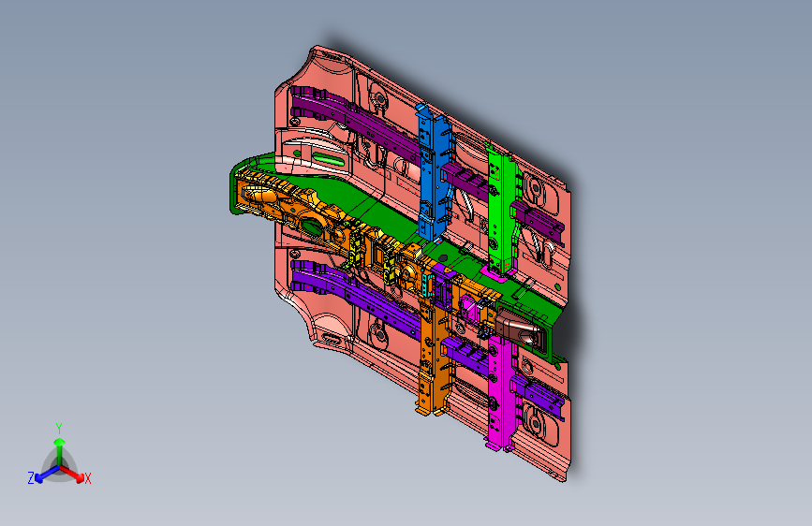Select the orange vertical cross member below the tunnel

coord(434,358)
